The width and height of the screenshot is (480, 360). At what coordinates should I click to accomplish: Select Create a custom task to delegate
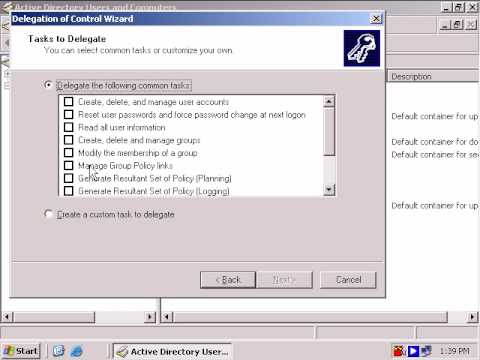48,214
